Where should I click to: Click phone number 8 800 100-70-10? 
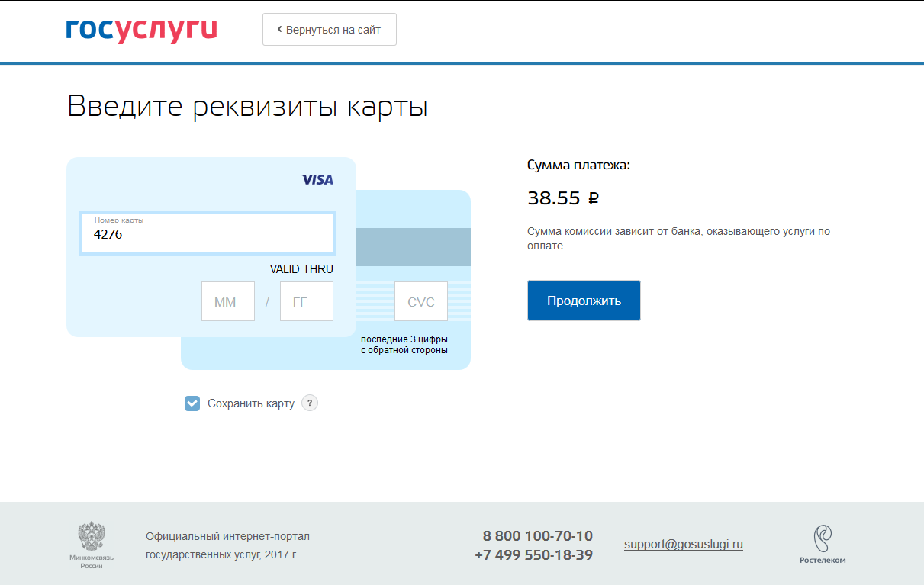(537, 535)
